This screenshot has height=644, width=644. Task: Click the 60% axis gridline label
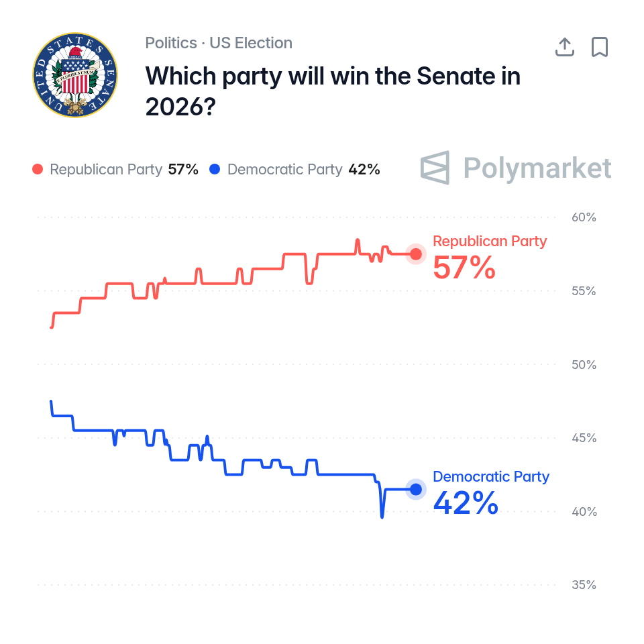[584, 217]
